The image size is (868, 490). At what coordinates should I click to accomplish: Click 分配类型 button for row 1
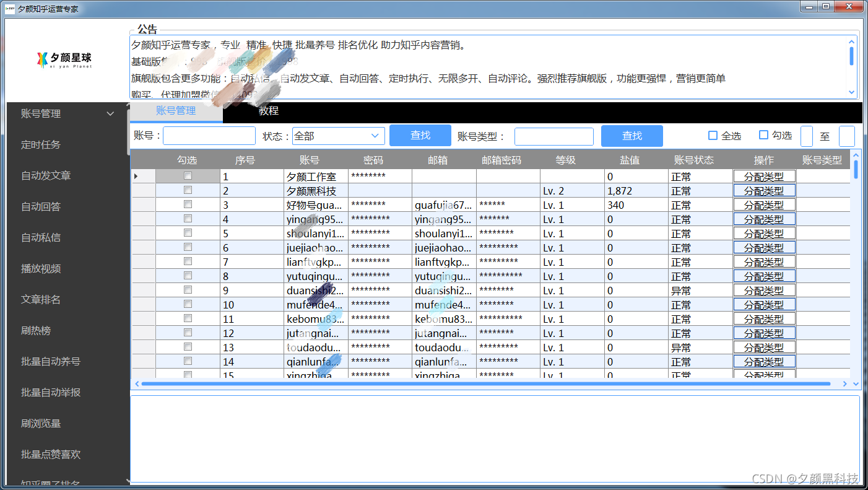pyautogui.click(x=764, y=176)
